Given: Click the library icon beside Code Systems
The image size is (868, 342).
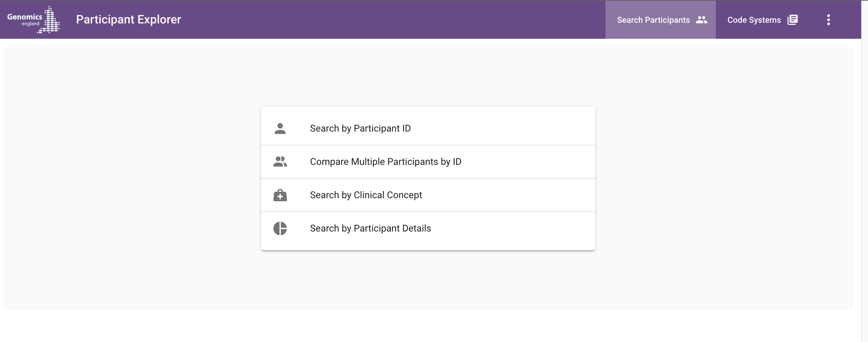Looking at the screenshot, I should point(793,20).
